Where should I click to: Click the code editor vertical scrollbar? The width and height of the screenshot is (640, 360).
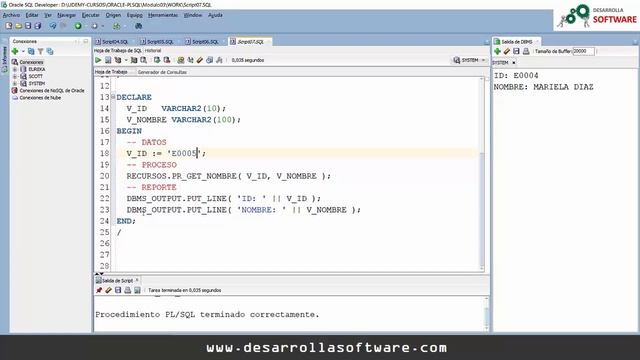[x=482, y=173]
